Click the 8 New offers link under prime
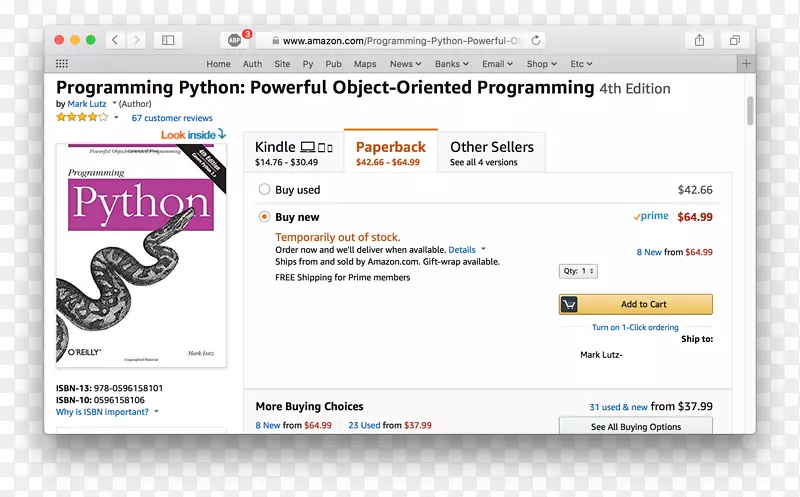The width and height of the screenshot is (800, 497). tap(648, 252)
